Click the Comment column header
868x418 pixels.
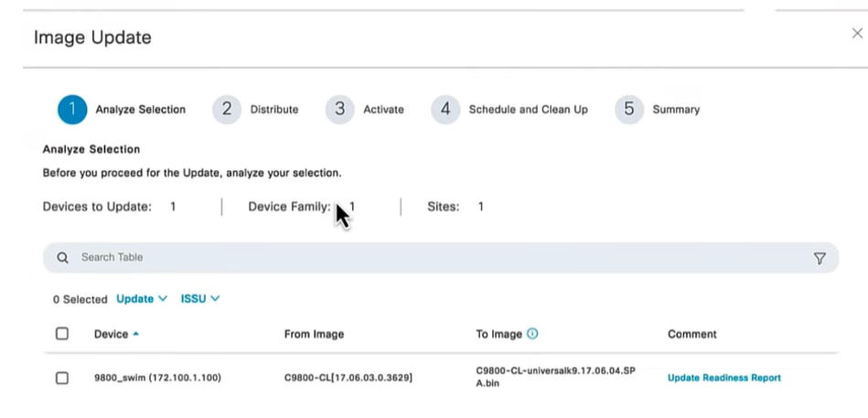pos(692,335)
